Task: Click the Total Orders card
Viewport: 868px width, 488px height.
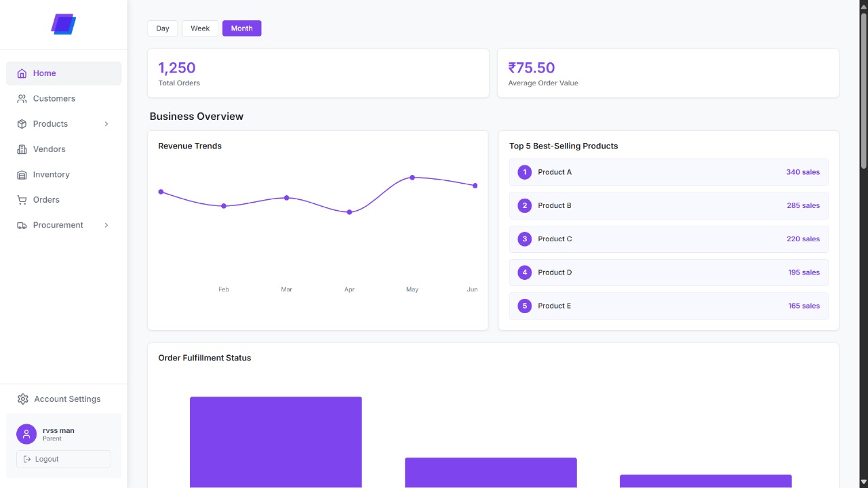Action: coord(318,73)
